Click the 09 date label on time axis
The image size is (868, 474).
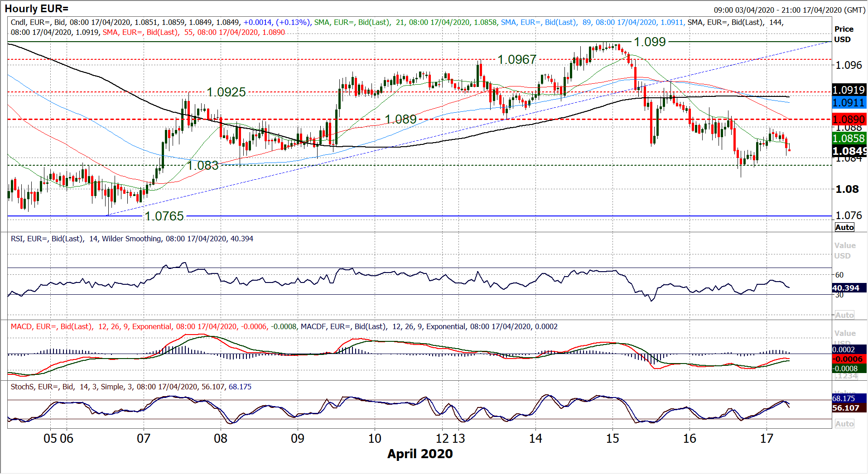(298, 438)
